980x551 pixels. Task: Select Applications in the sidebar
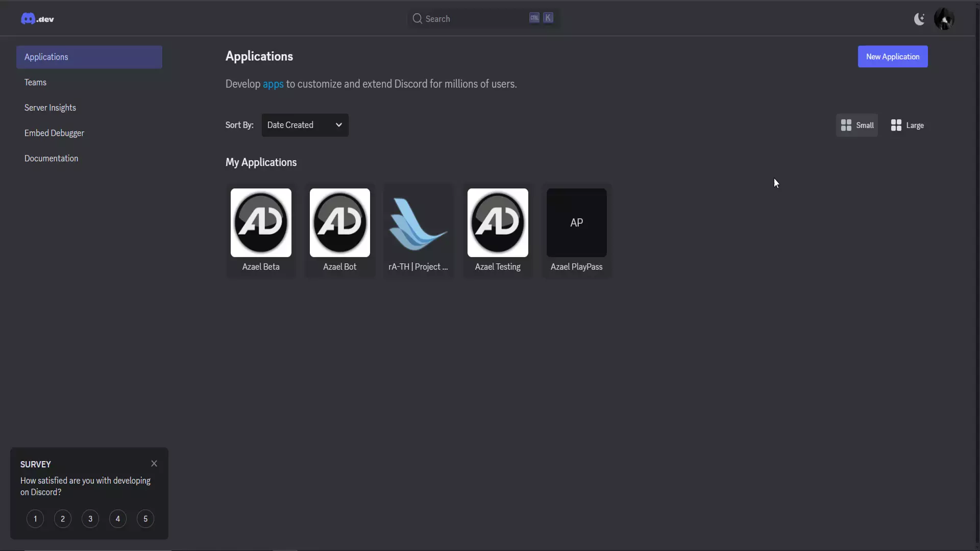pos(89,57)
